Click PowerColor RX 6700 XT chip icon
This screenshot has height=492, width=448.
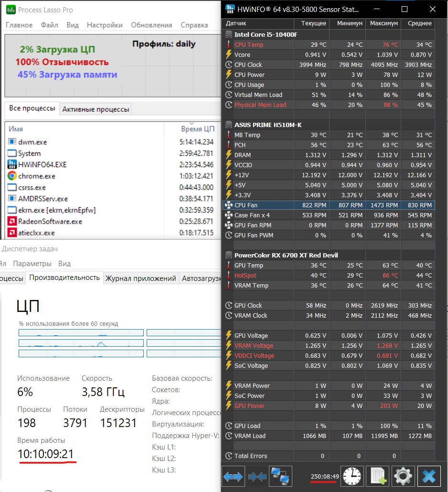pyautogui.click(x=229, y=255)
